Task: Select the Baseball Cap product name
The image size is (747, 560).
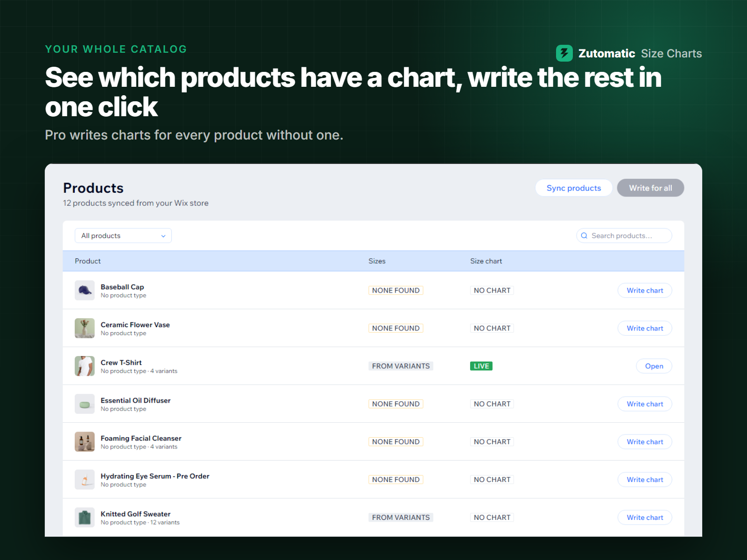Action: [122, 287]
